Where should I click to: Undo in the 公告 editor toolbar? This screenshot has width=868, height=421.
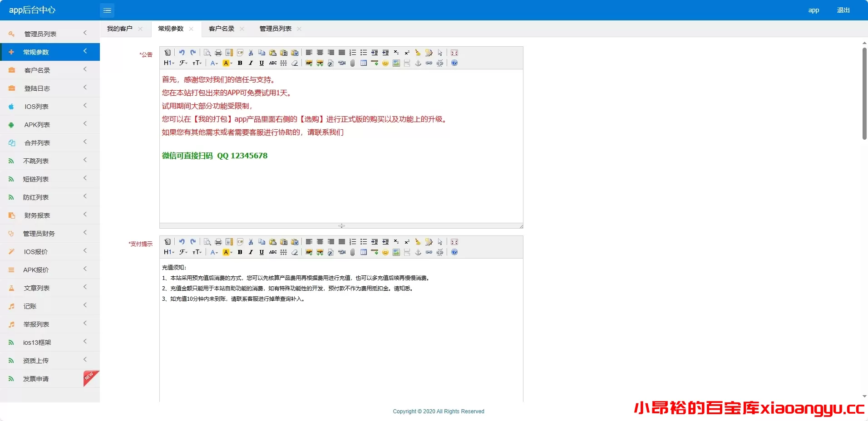182,53
